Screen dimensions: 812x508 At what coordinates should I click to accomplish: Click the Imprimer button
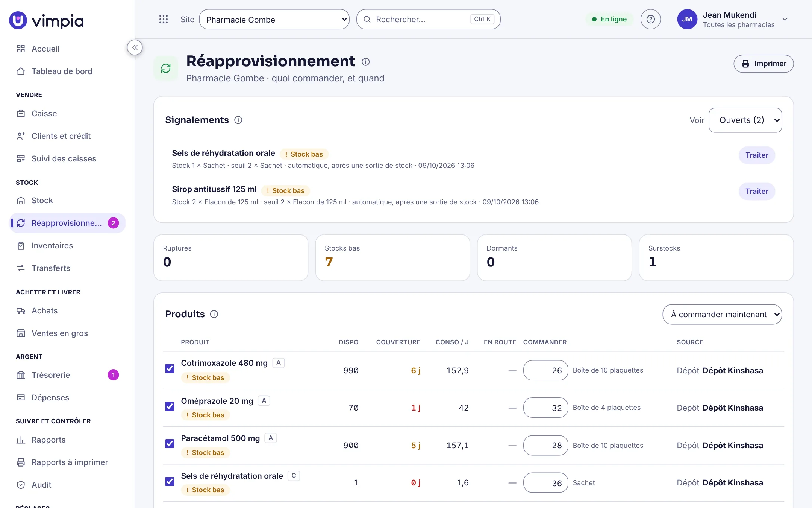coord(764,64)
